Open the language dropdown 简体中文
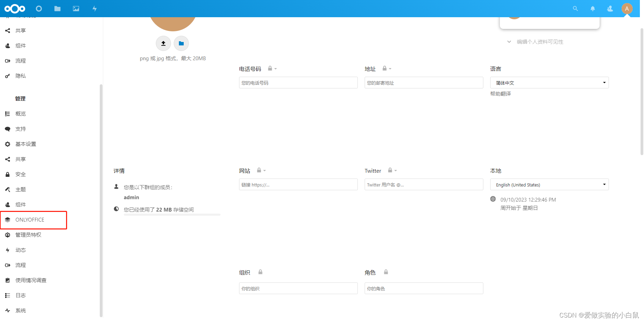Screen dimensions: 644x322 click(x=549, y=83)
